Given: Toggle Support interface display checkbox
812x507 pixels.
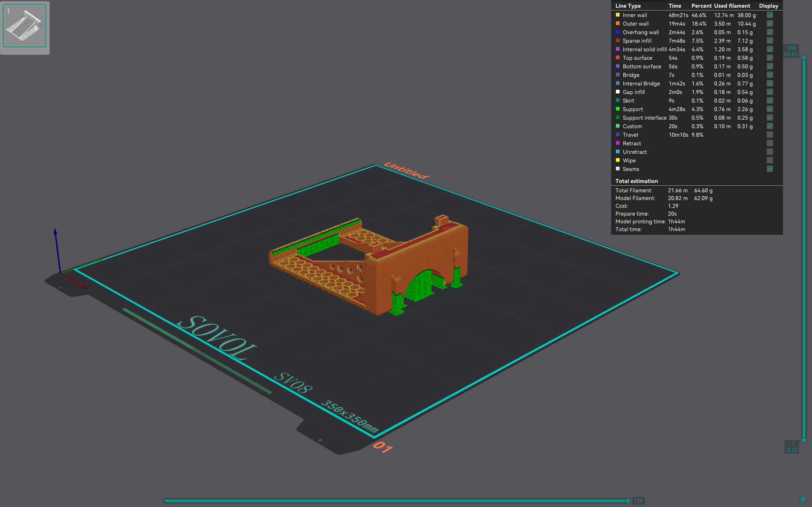Looking at the screenshot, I should (x=770, y=118).
